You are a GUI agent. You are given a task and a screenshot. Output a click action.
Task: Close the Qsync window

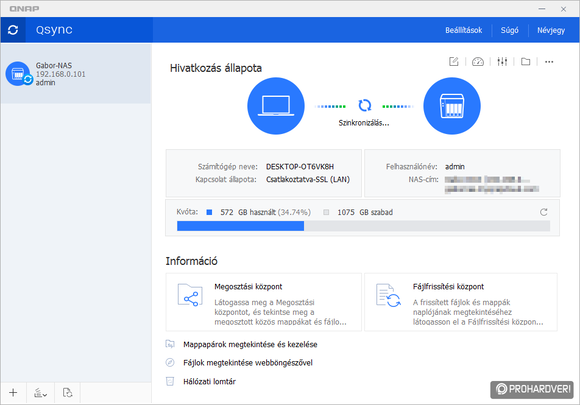point(563,9)
